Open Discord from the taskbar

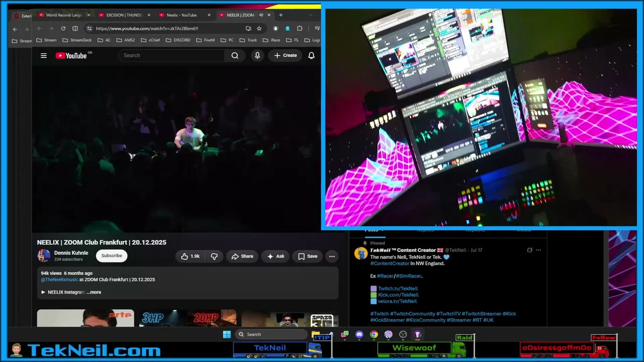[x=359, y=334]
